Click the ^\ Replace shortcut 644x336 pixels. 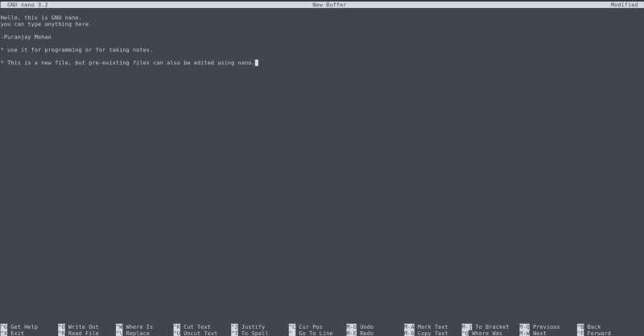coord(132,333)
